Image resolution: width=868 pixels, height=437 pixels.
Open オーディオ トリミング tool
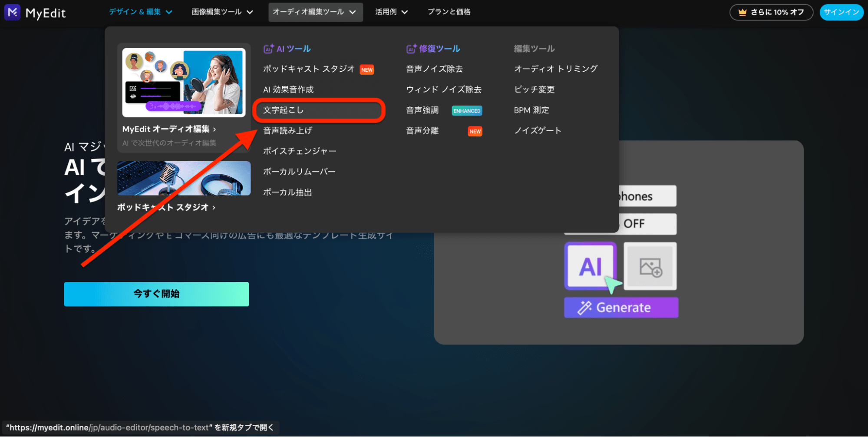556,69
